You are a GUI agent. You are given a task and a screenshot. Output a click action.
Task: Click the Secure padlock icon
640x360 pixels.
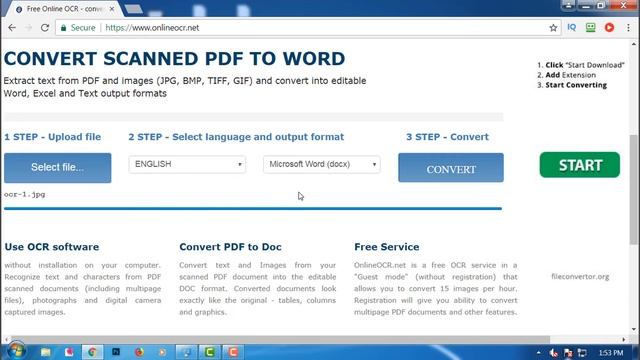[63, 28]
